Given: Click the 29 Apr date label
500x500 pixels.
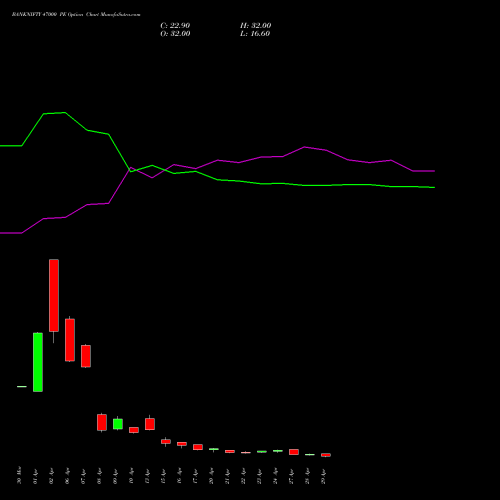Looking at the screenshot, I should click(x=323, y=476).
